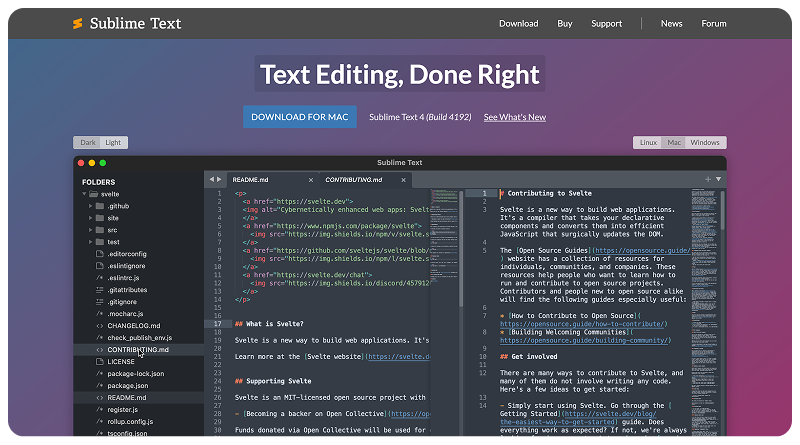800x445 pixels.
Task: Select CONTRIBUTING.md in the sidebar
Action: (x=138, y=350)
